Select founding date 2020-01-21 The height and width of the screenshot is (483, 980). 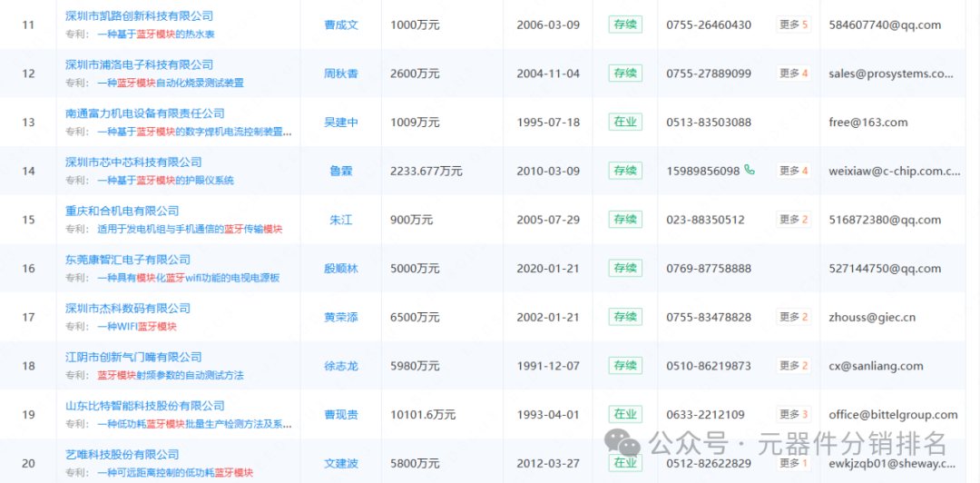pyautogui.click(x=548, y=269)
